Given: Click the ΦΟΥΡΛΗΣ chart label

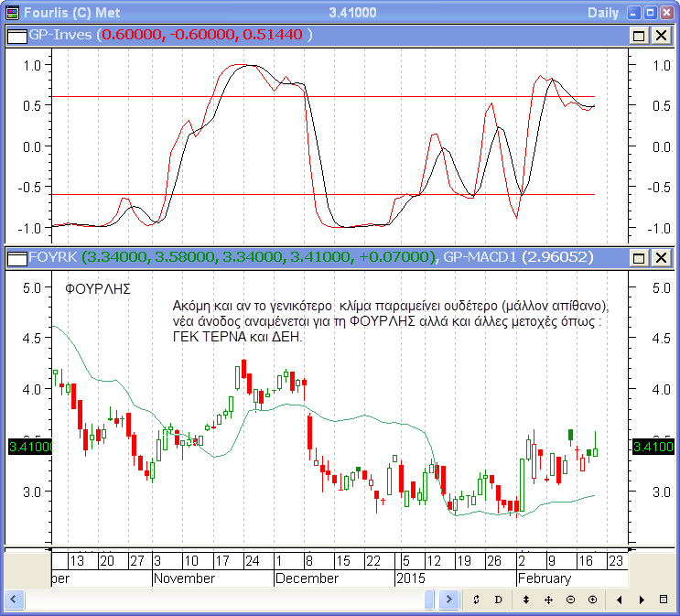Looking at the screenshot, I should tap(98, 289).
